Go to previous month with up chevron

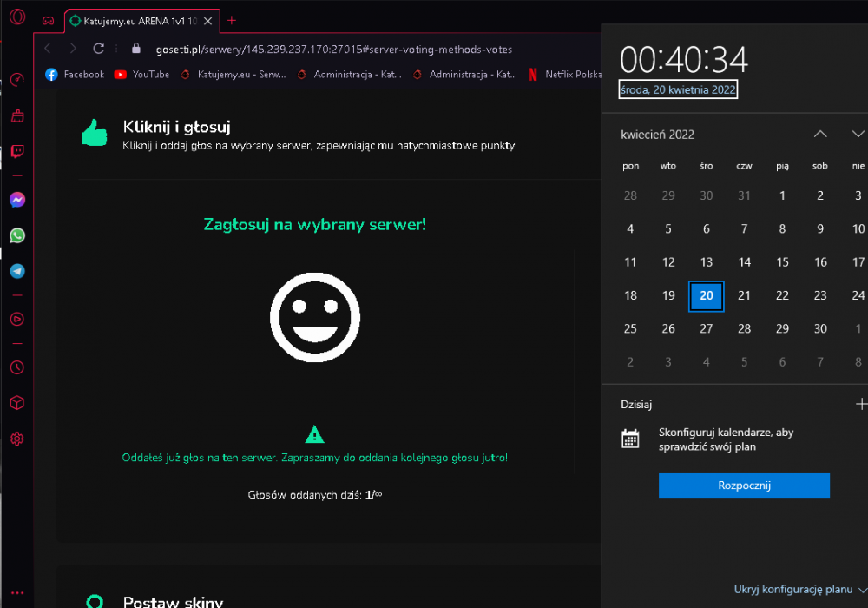point(820,134)
